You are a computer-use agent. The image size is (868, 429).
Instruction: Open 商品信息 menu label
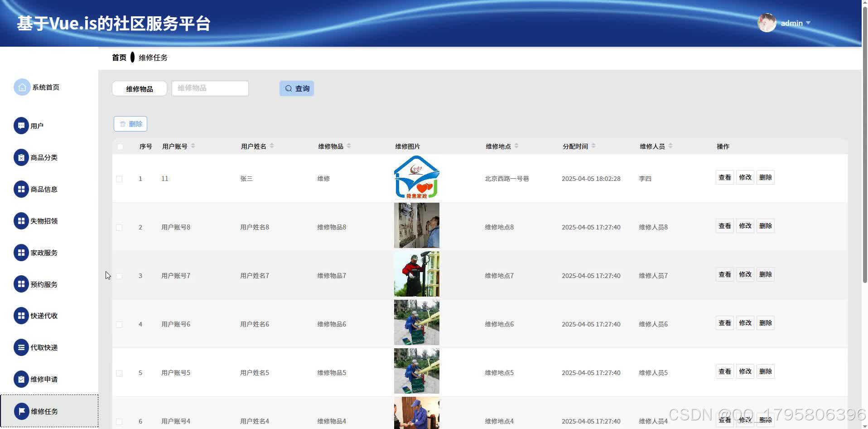[x=44, y=189]
